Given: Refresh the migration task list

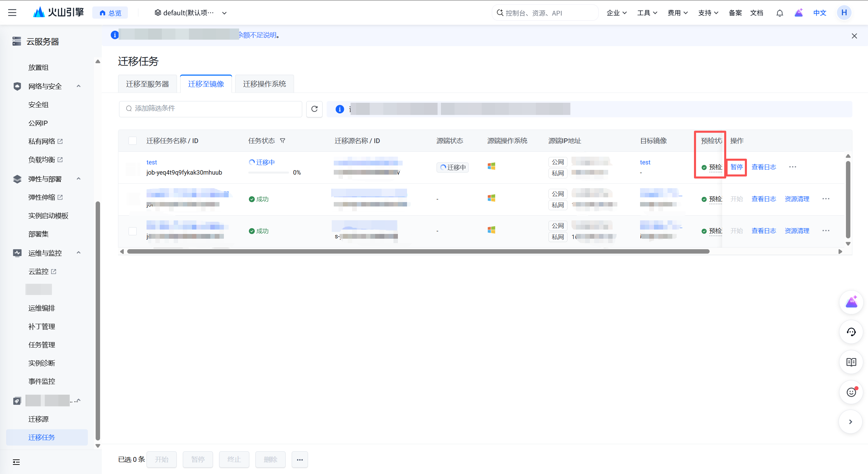Looking at the screenshot, I should (314, 109).
